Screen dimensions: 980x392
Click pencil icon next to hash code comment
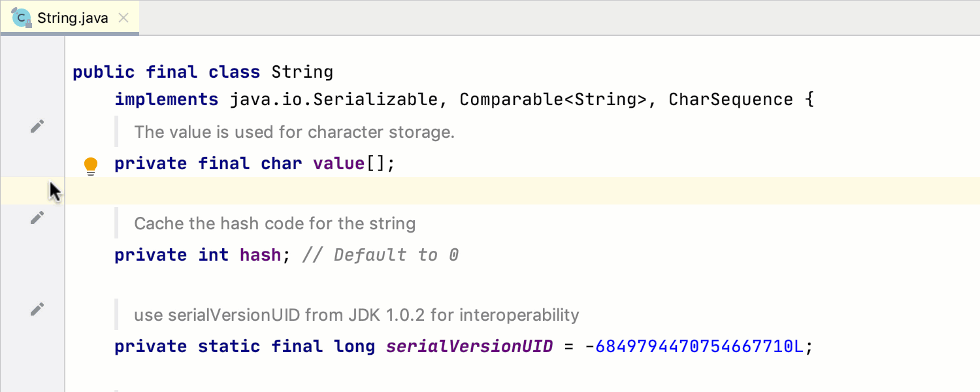[x=38, y=218]
